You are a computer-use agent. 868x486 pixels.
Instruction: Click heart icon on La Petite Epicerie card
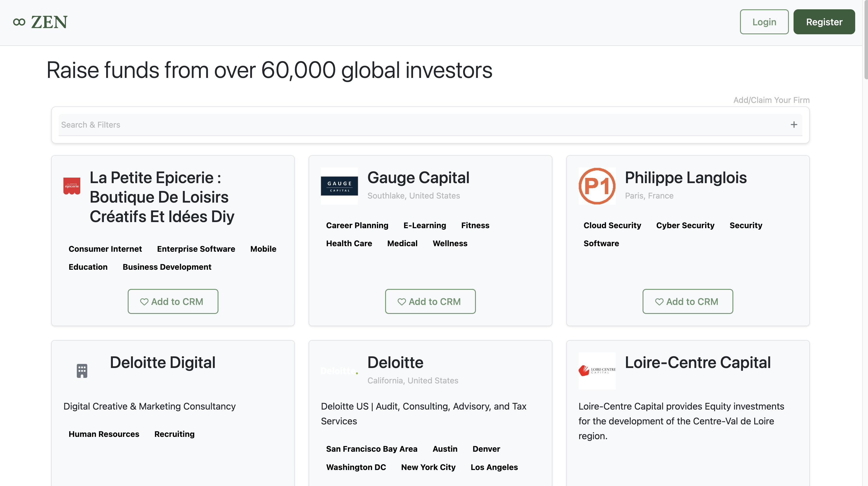pyautogui.click(x=144, y=302)
